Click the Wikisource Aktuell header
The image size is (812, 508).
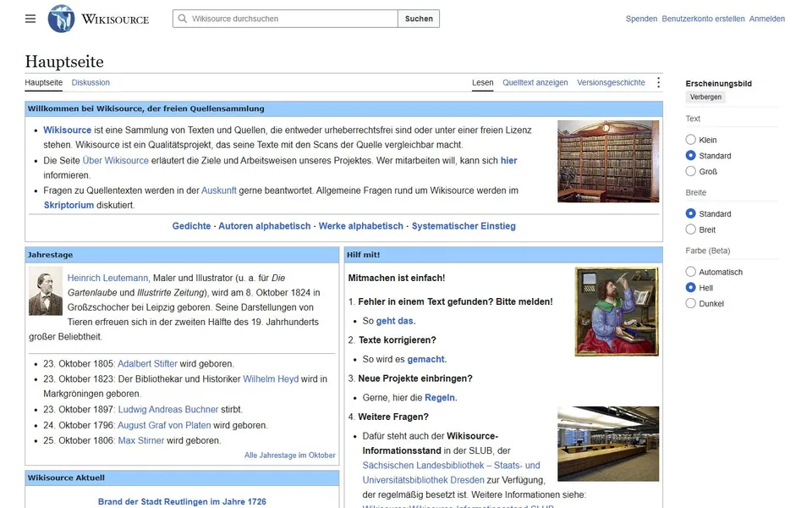tap(182, 478)
